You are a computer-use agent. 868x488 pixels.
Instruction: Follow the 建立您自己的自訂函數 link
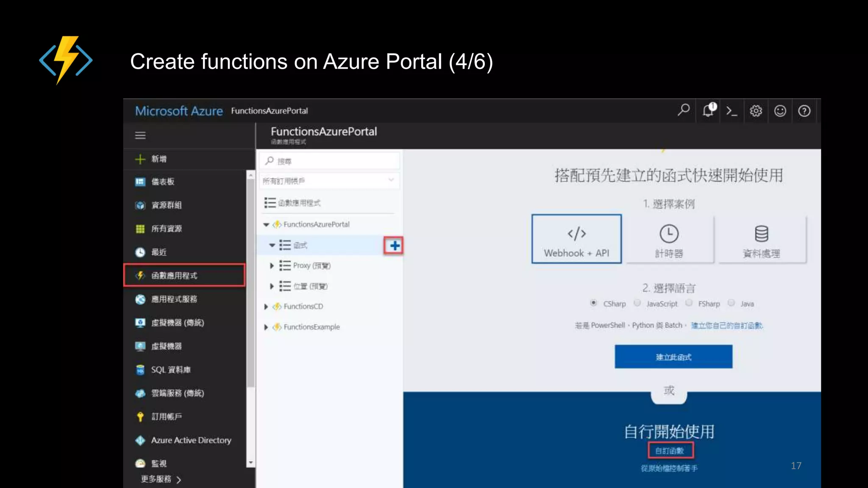[727, 325]
